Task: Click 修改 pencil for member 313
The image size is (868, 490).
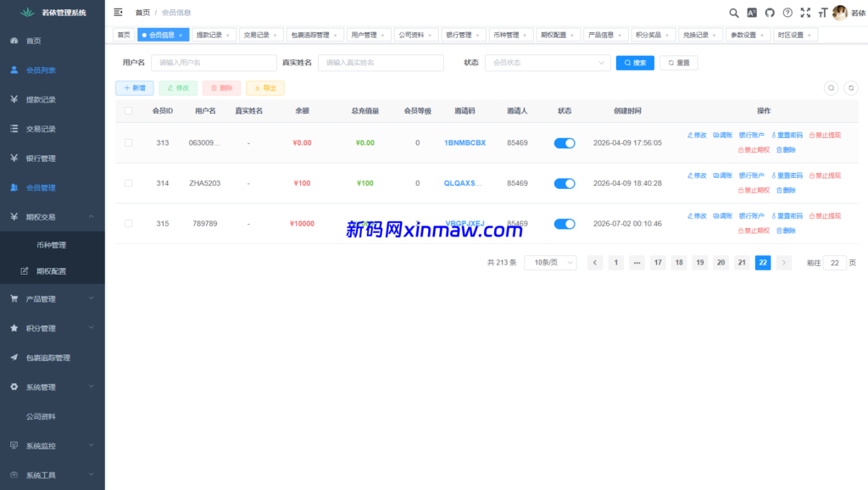Action: pyautogui.click(x=697, y=135)
